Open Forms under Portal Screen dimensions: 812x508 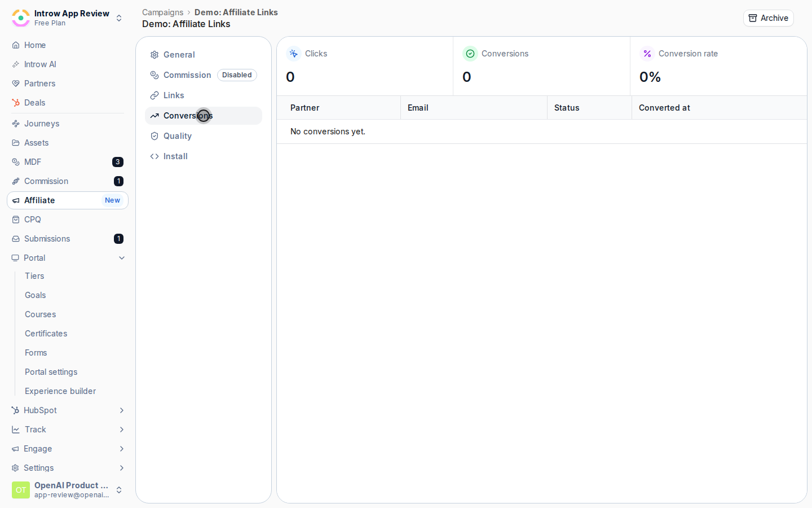click(36, 353)
